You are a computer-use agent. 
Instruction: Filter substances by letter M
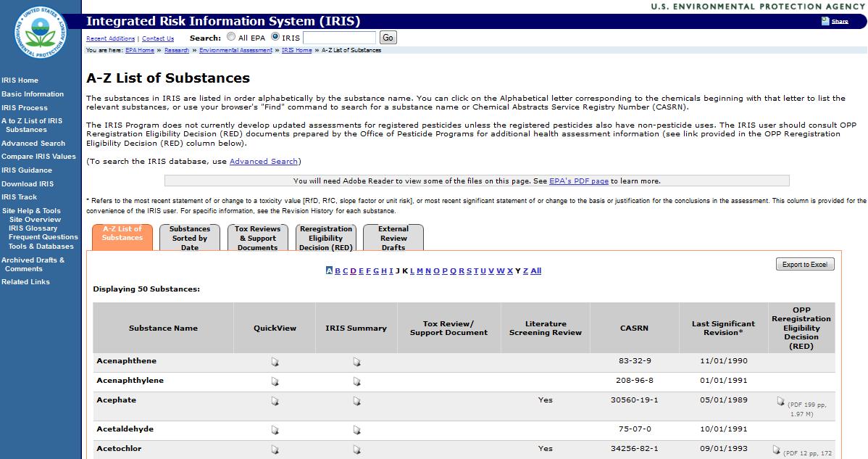(x=420, y=270)
